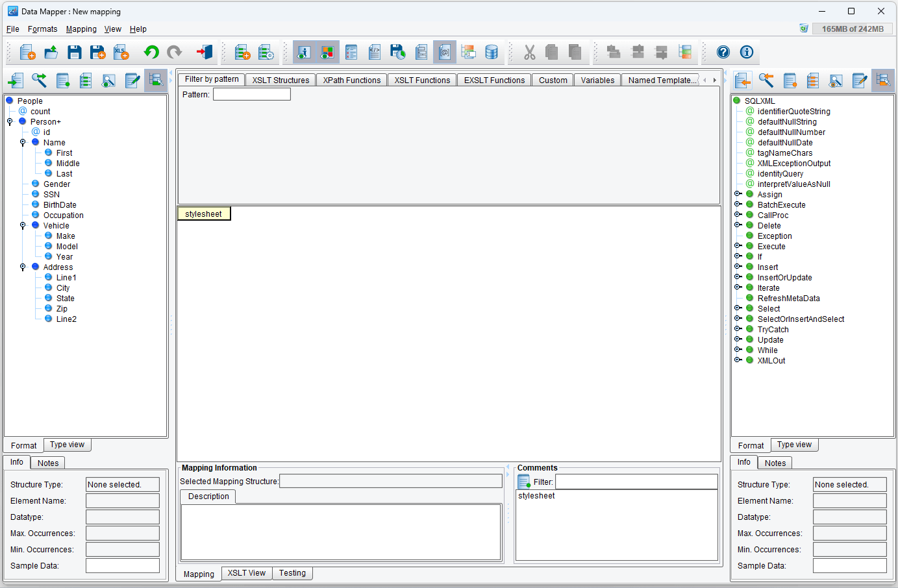Collapse the Name tree node
This screenshot has width=898, height=588.
tap(23, 142)
